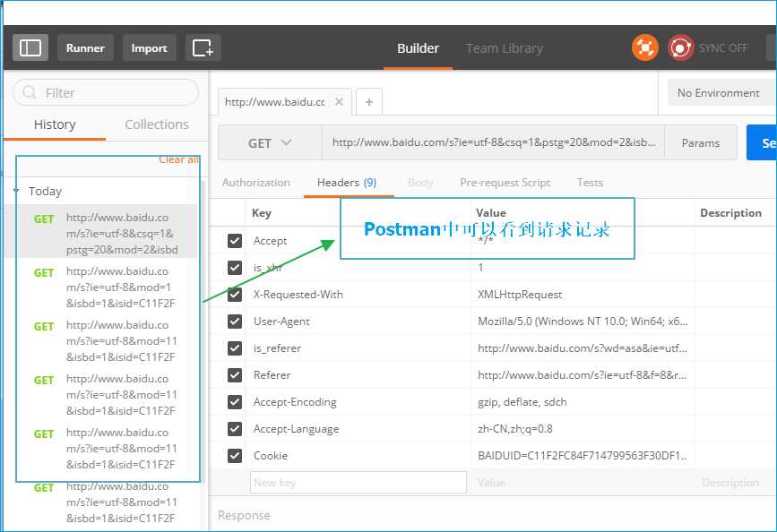Select the Collections tab

click(x=157, y=124)
